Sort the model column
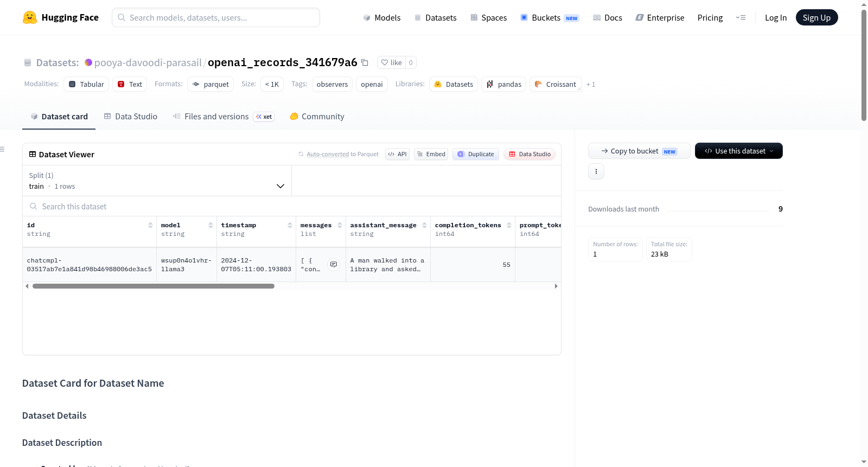Viewport: 868px width, 467px height. click(x=210, y=225)
